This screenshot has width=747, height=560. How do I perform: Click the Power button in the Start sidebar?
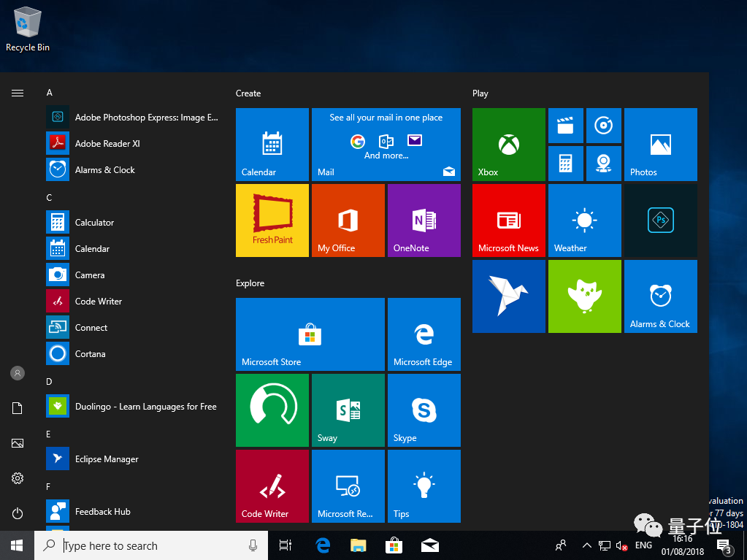tap(18, 513)
